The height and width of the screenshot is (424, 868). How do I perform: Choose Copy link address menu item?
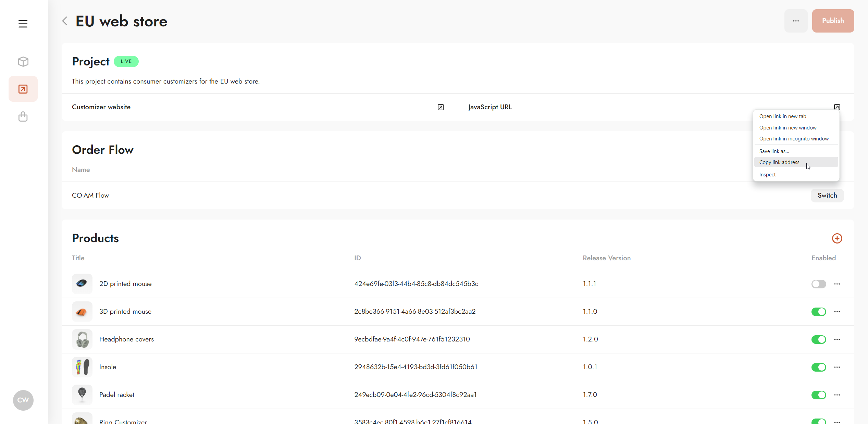coord(779,162)
